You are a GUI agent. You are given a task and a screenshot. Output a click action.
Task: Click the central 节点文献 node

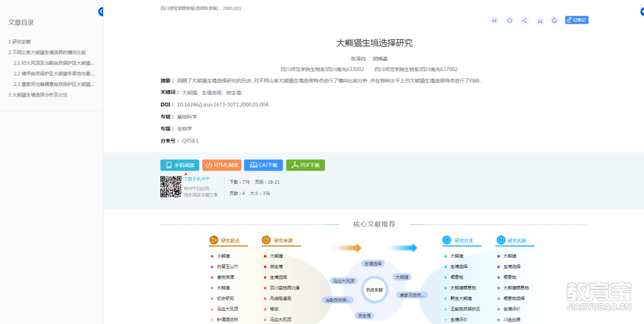(374, 289)
